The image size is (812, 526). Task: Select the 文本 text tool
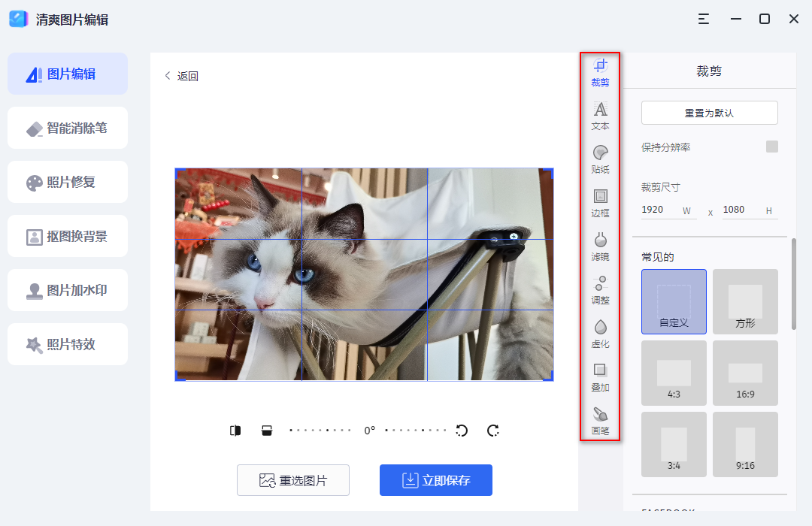pyautogui.click(x=600, y=116)
